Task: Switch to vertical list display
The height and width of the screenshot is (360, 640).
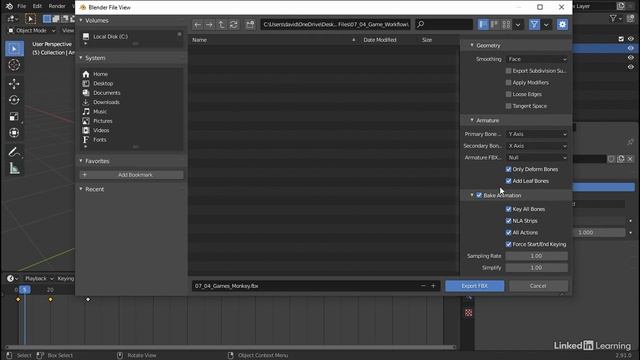Action: (483, 24)
